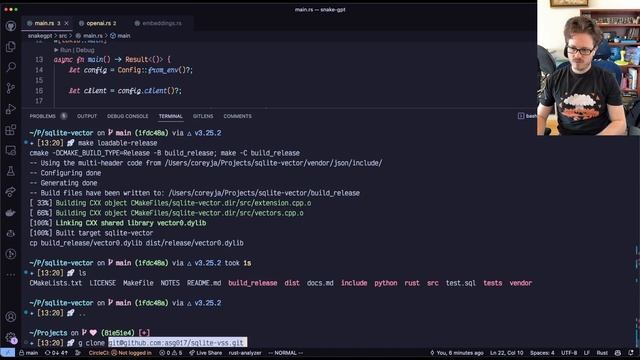
Task: Click the snakegpt breadcrumb segment
Action: 40,36
